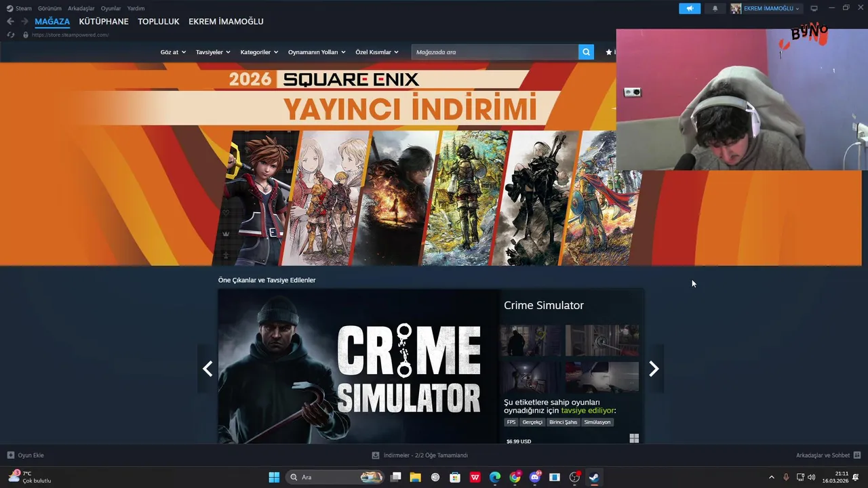
Task: Switch to Big Picture mode monitor icon
Action: [814, 8]
